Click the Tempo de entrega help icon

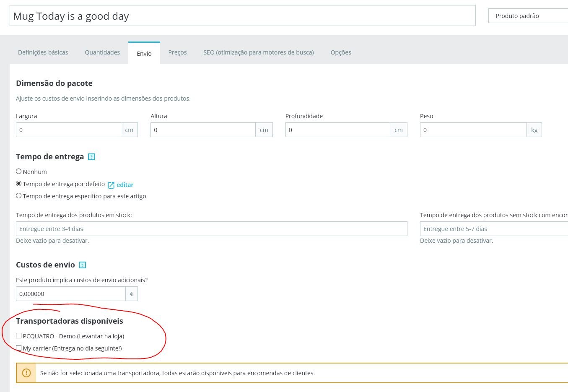click(91, 157)
